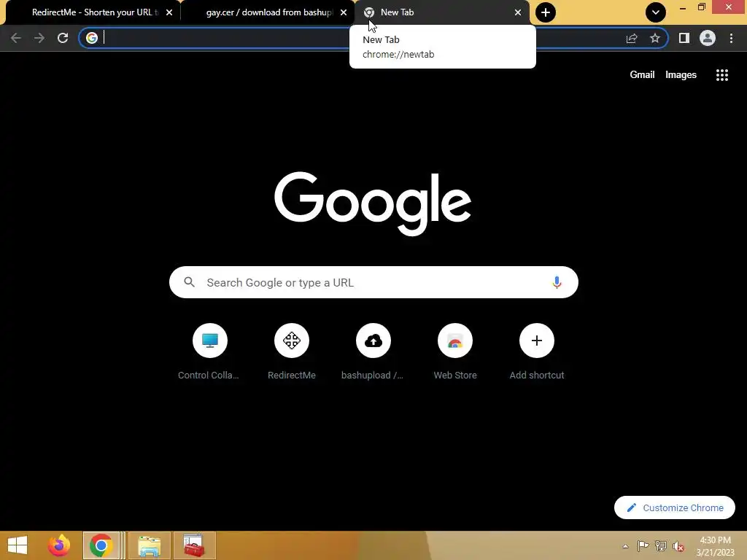
Task: Open the network tray icon
Action: (x=661, y=546)
